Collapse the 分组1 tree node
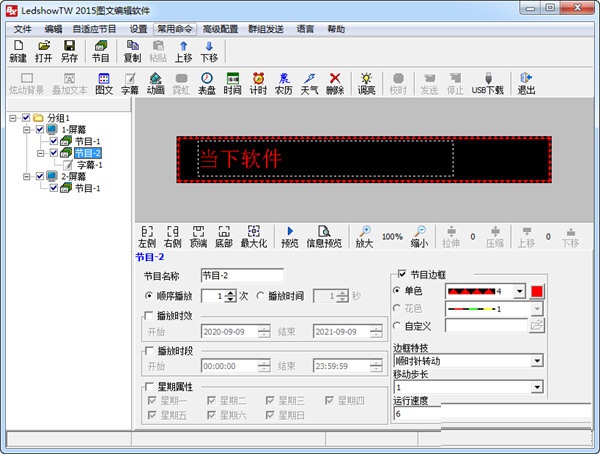Screen dimensions: 600x454 coord(13,118)
